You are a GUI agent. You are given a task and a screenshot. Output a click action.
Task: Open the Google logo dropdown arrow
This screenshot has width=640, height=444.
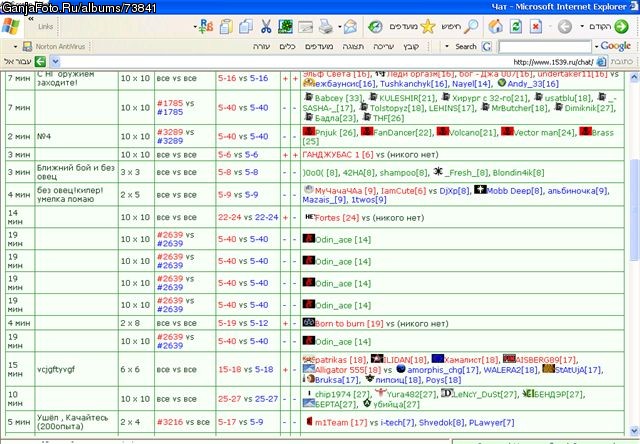point(596,47)
